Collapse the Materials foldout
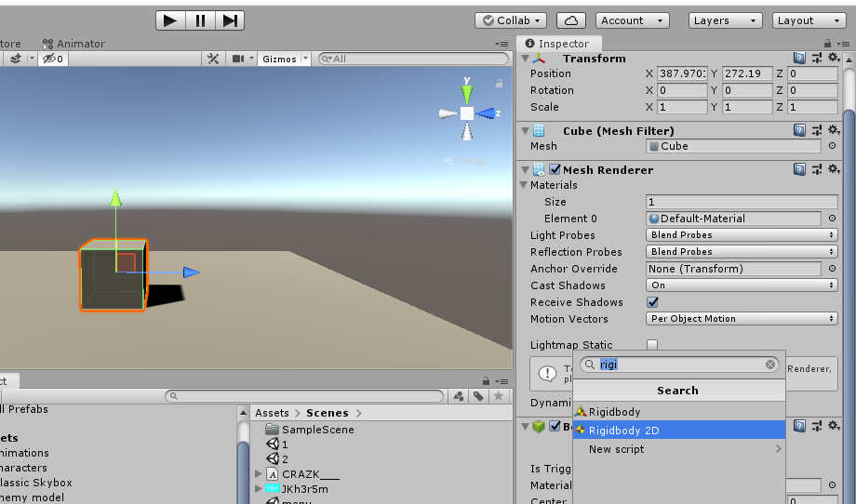 click(x=524, y=185)
